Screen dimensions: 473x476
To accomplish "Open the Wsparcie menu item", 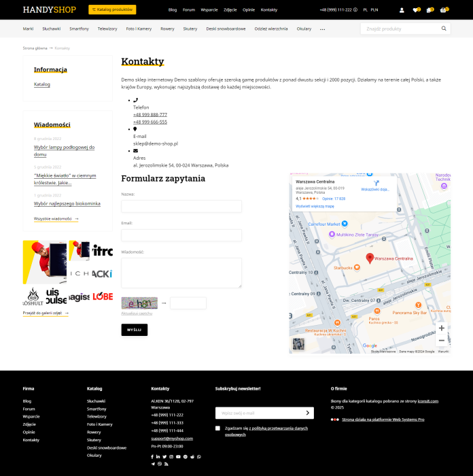I will pos(209,10).
